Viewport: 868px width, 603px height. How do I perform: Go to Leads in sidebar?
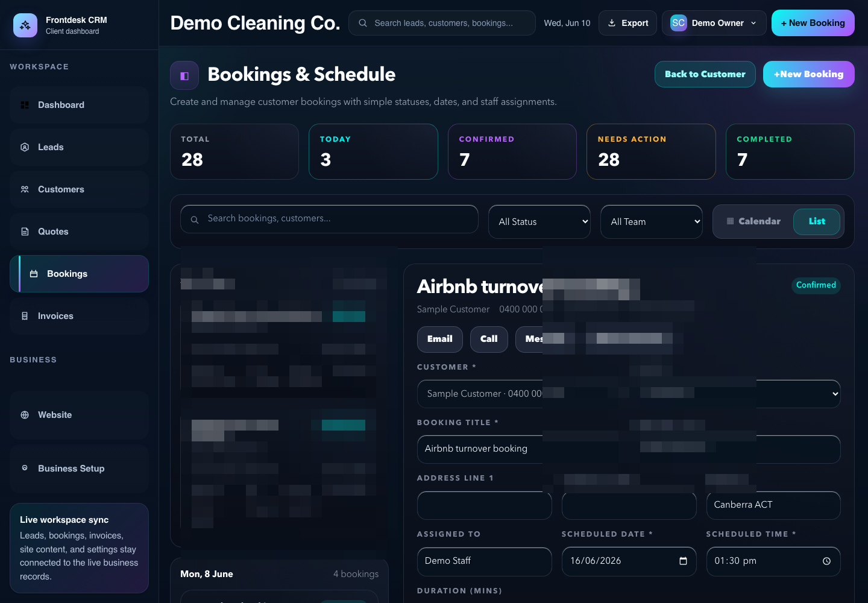coord(79,147)
